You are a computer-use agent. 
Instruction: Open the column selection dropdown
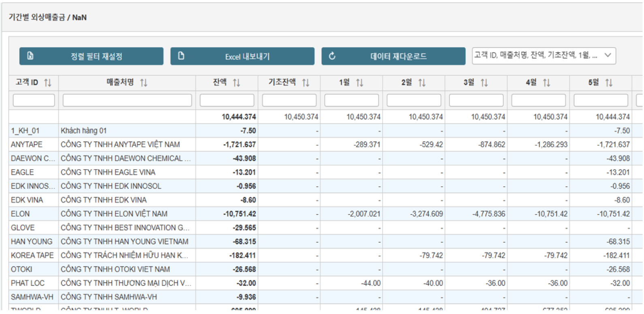click(543, 56)
